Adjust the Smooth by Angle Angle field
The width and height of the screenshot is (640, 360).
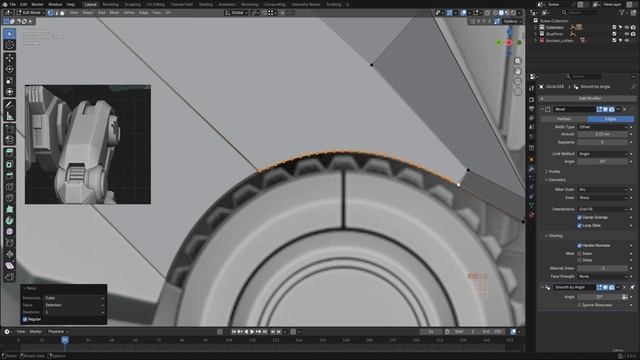pos(599,297)
